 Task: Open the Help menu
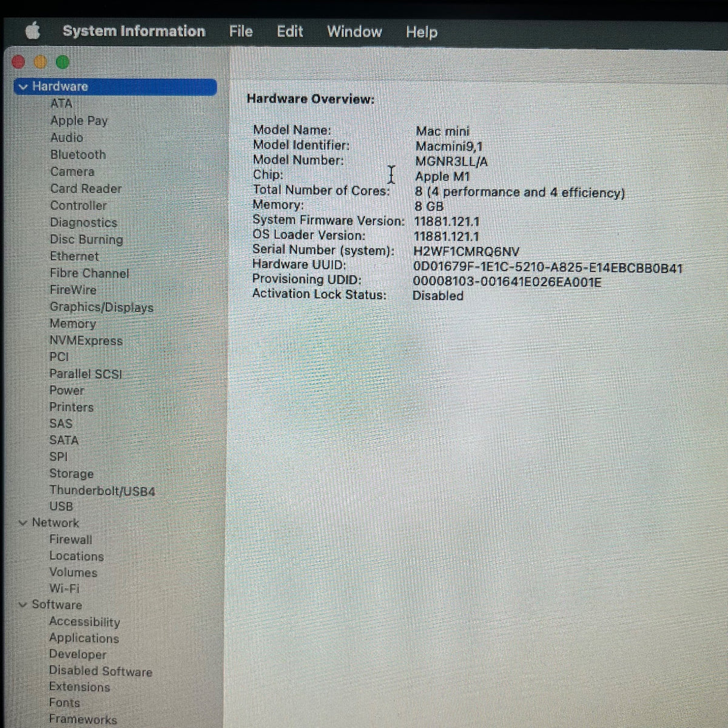[x=422, y=32]
